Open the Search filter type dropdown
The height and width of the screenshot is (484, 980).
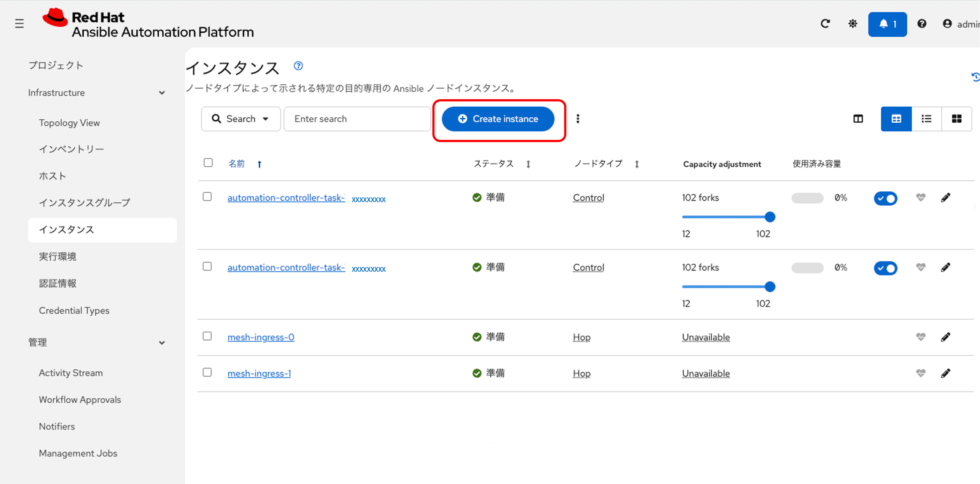click(x=241, y=119)
